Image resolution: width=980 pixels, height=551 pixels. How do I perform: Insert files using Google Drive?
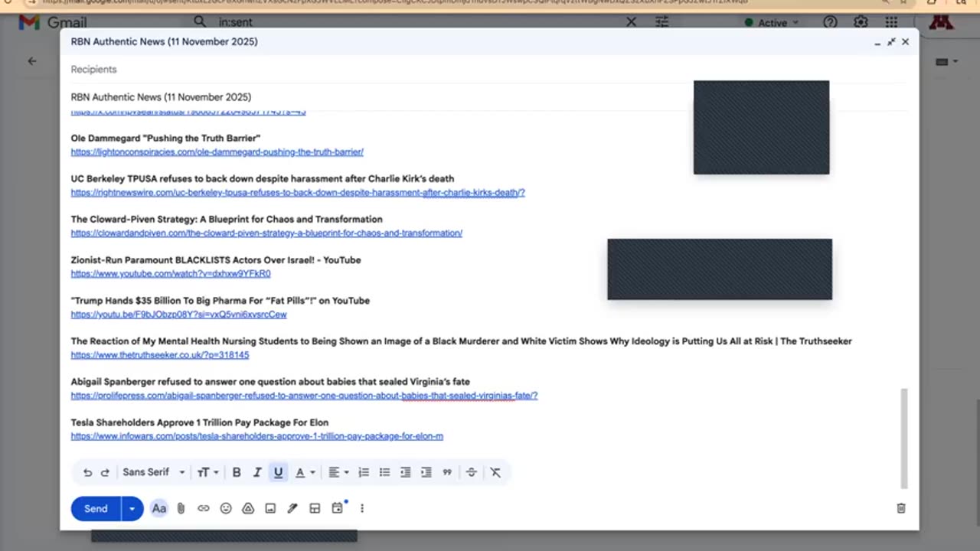[248, 508]
